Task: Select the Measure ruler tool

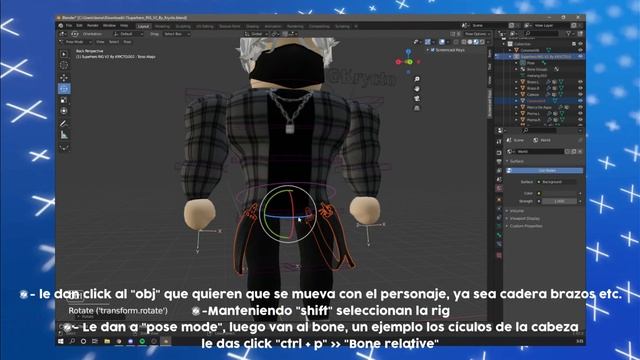Action: click(x=64, y=135)
